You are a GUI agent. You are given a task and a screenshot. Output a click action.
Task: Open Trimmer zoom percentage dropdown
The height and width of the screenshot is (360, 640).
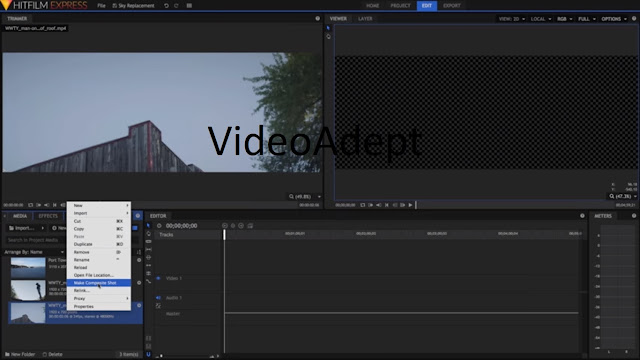click(x=305, y=196)
